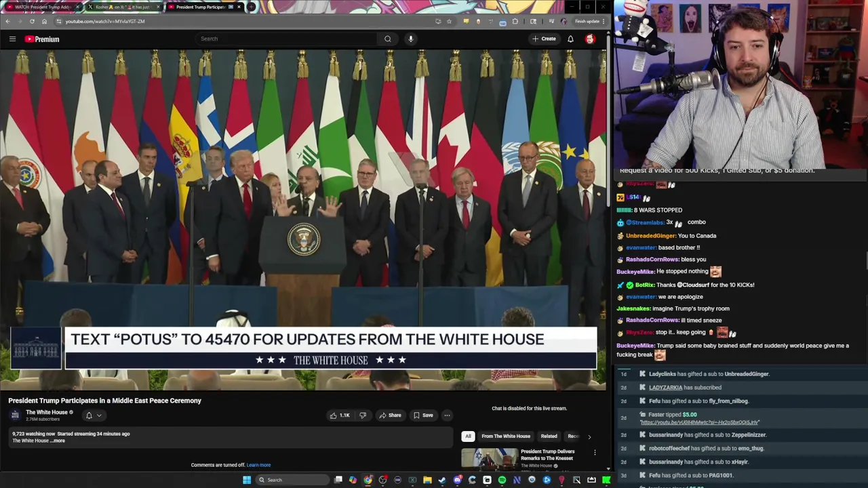Open the YouTube account avatar menu

click(590, 39)
